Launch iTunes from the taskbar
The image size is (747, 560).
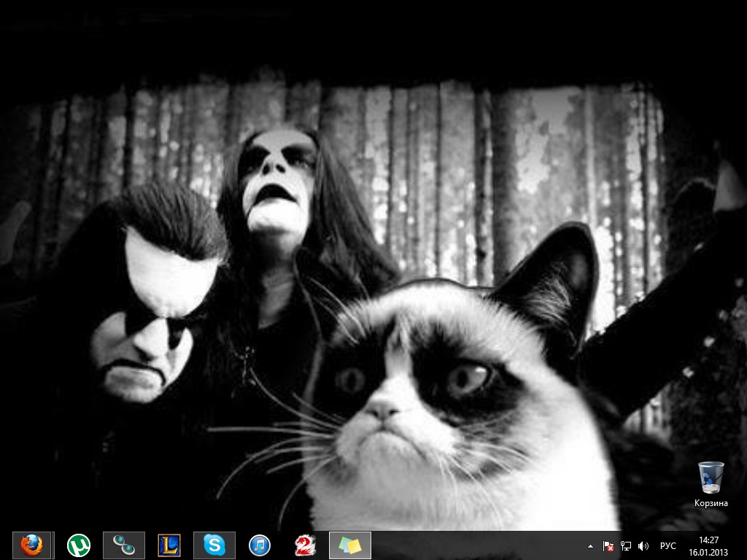pos(260,545)
